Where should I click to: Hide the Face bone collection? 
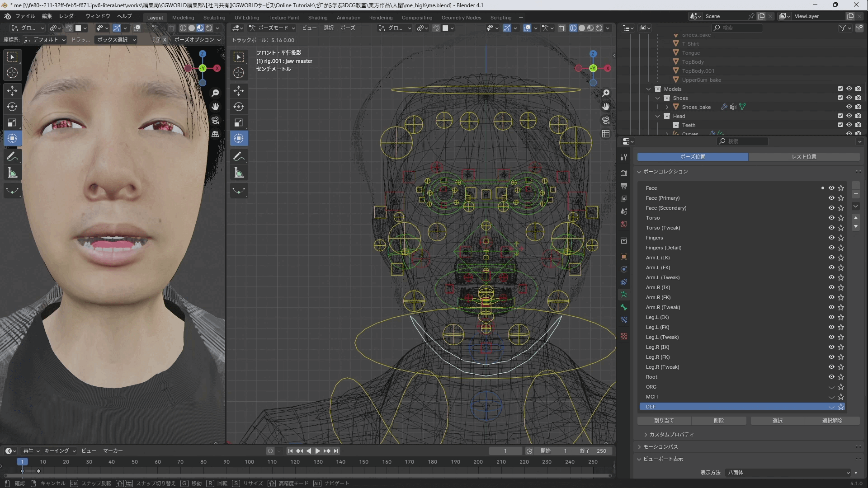[831, 188]
